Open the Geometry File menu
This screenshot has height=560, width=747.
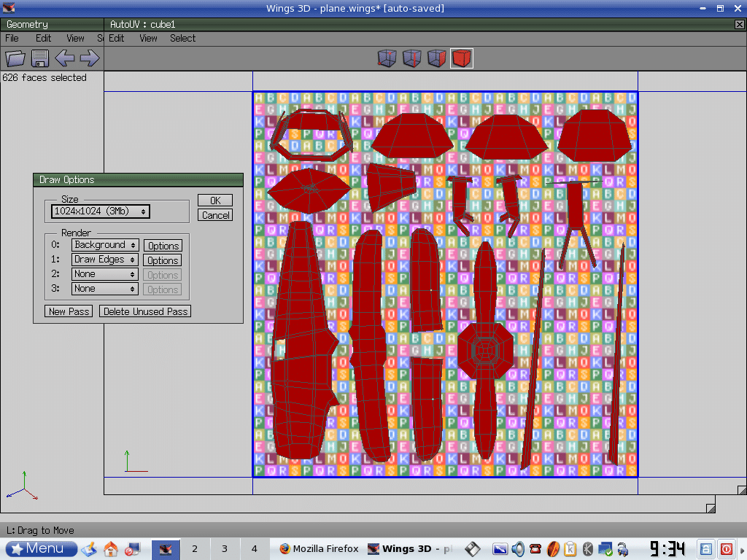click(12, 39)
